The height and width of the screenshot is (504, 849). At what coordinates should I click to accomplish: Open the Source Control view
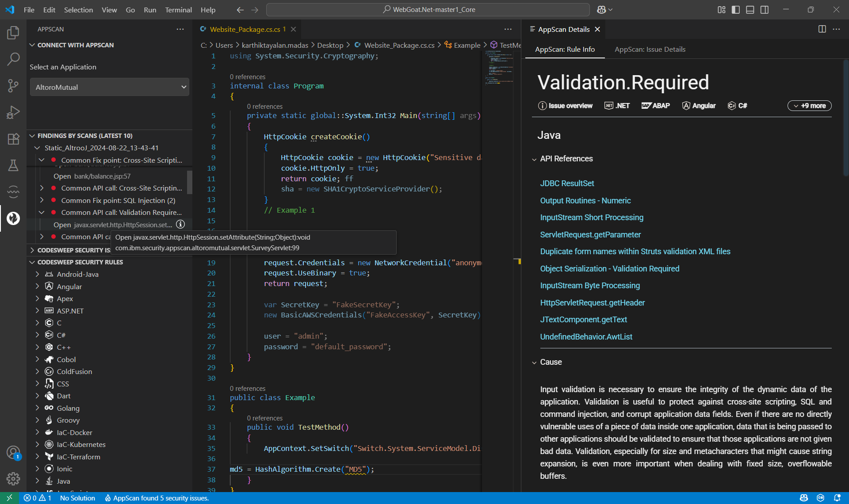pyautogui.click(x=13, y=85)
